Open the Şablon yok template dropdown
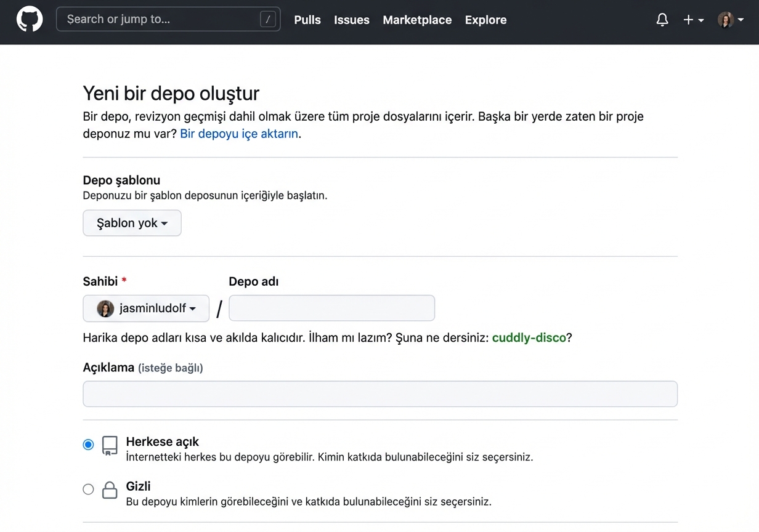The width and height of the screenshot is (759, 532). [132, 223]
